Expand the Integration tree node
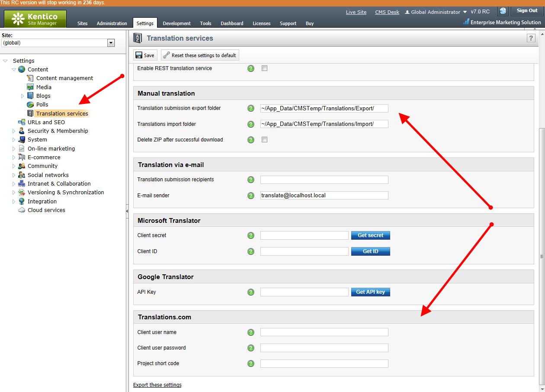This screenshot has width=545, height=392. pos(14,202)
